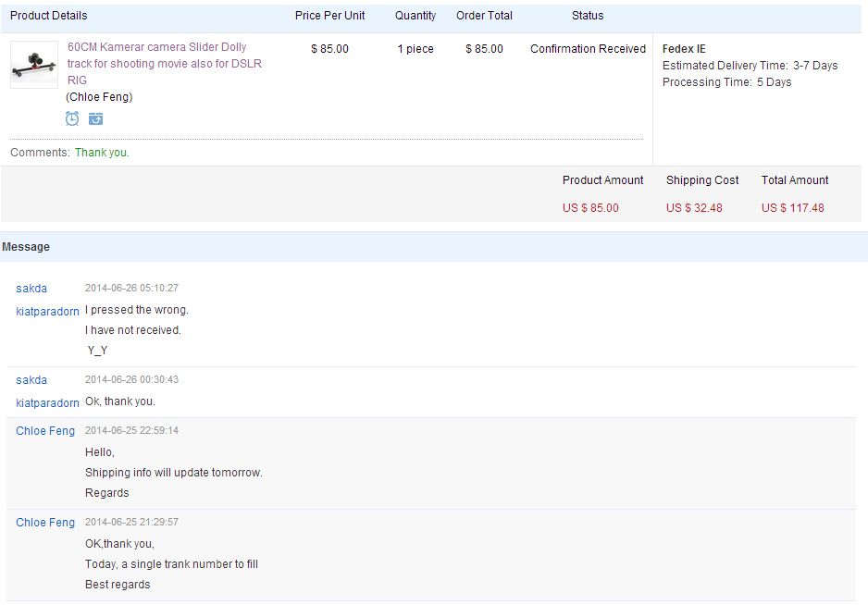Screen dimensions: 868x605
Task: Click the US $ 32.48 shipping cost value
Action: tap(694, 208)
